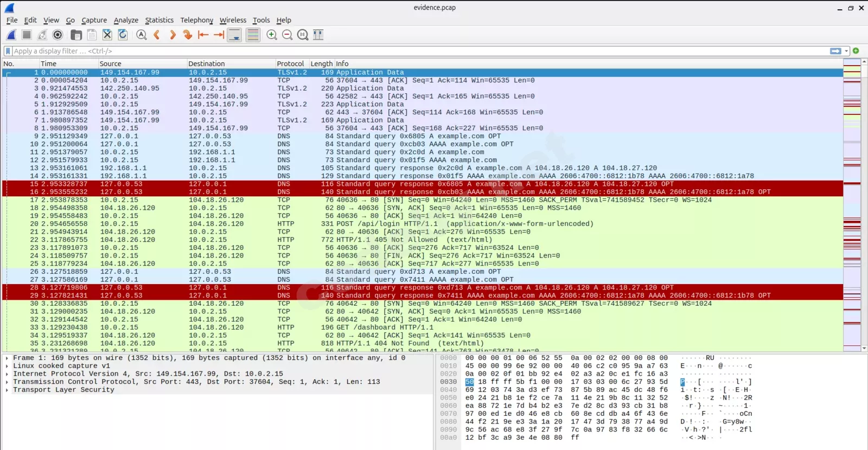The height and width of the screenshot is (450, 868).
Task: Go to the first packet
Action: coord(203,35)
